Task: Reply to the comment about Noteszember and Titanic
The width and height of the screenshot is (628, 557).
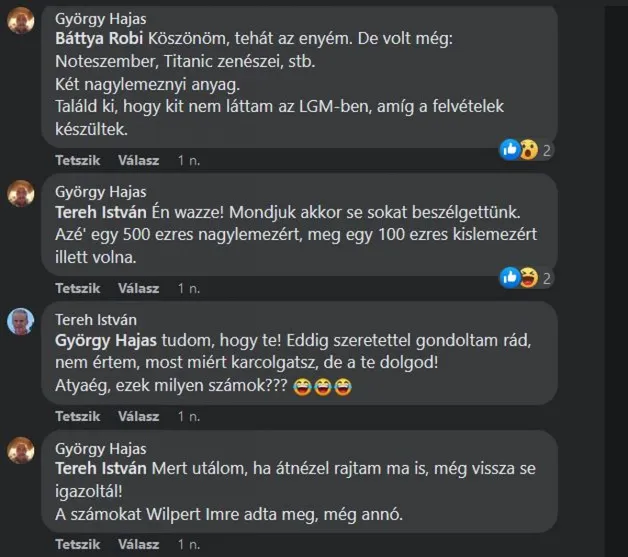Action: point(138,160)
